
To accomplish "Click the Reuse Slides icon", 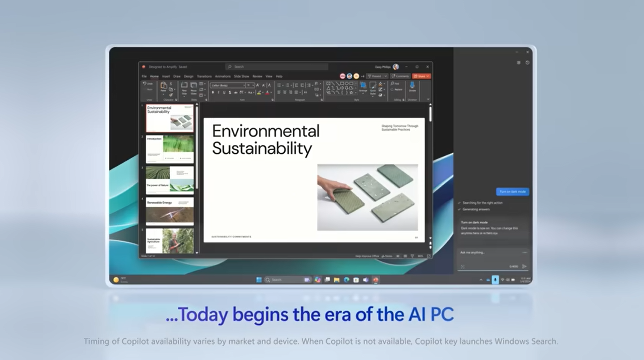I will (194, 85).
